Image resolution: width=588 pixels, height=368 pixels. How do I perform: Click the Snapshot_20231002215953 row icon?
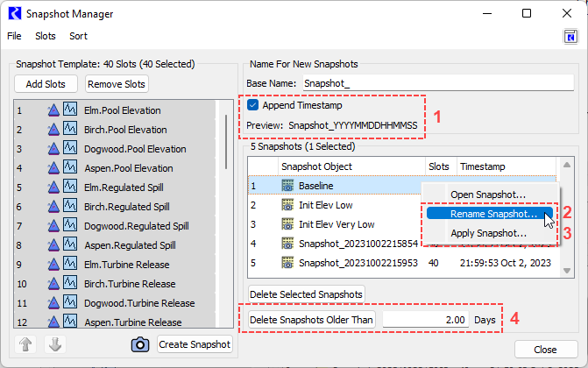click(x=287, y=262)
